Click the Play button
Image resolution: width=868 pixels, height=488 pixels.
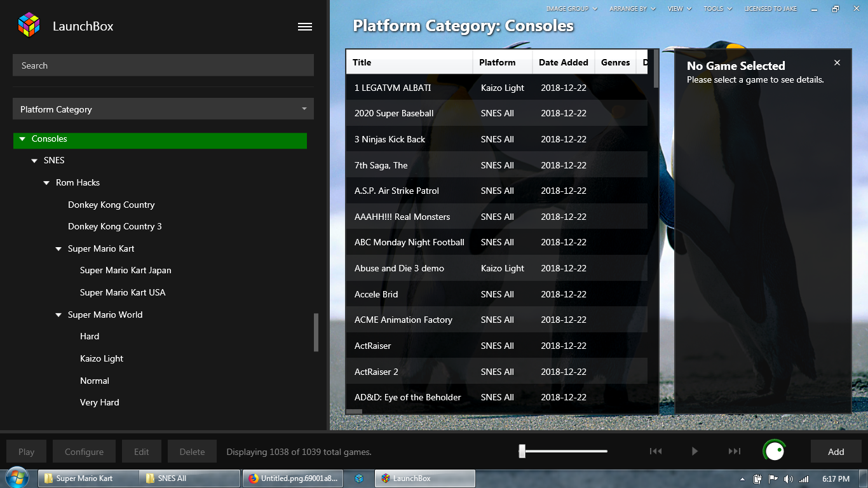[x=26, y=452]
